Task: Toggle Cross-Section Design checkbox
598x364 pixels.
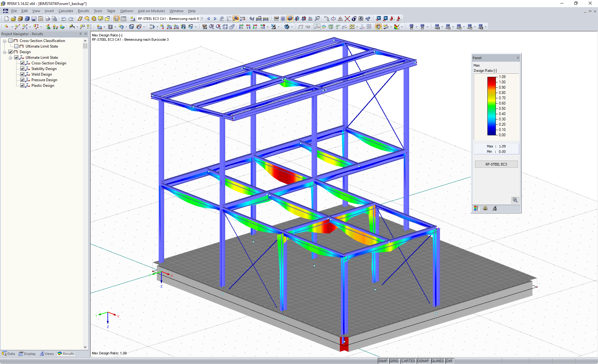Action: coord(22,63)
